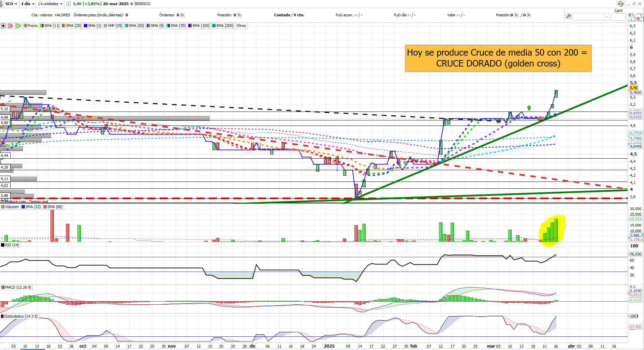This screenshot has width=644, height=350.
Task: Click the black plus add-indicator icon
Action: (x=3, y=26)
